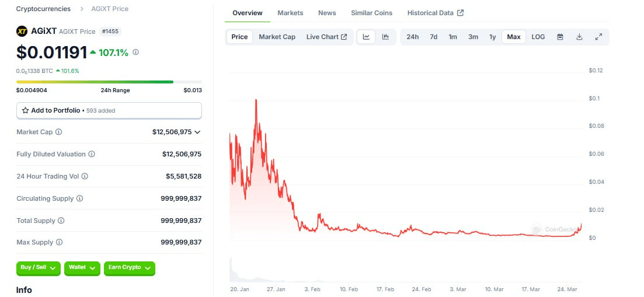The image size is (644, 297).
Task: Select the Market Cap chart toggle
Action: (x=277, y=37)
